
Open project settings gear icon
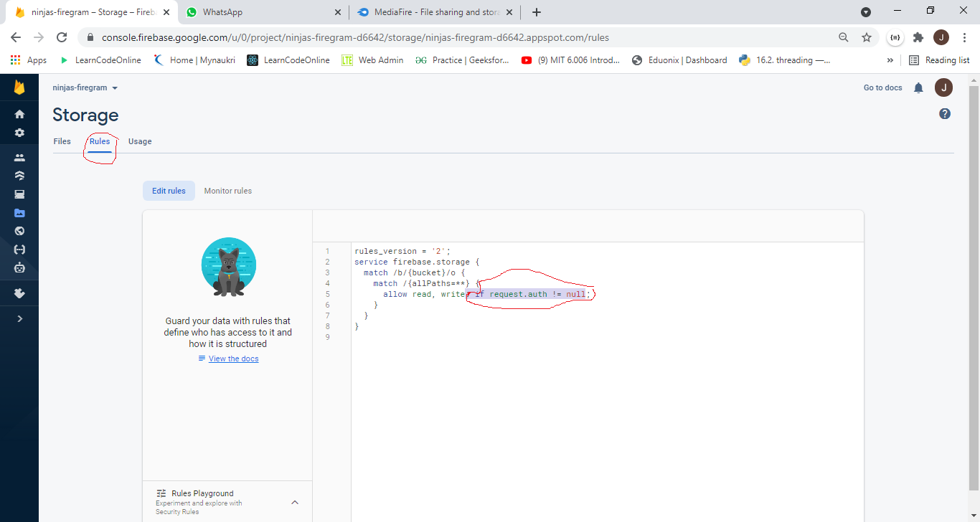click(19, 133)
